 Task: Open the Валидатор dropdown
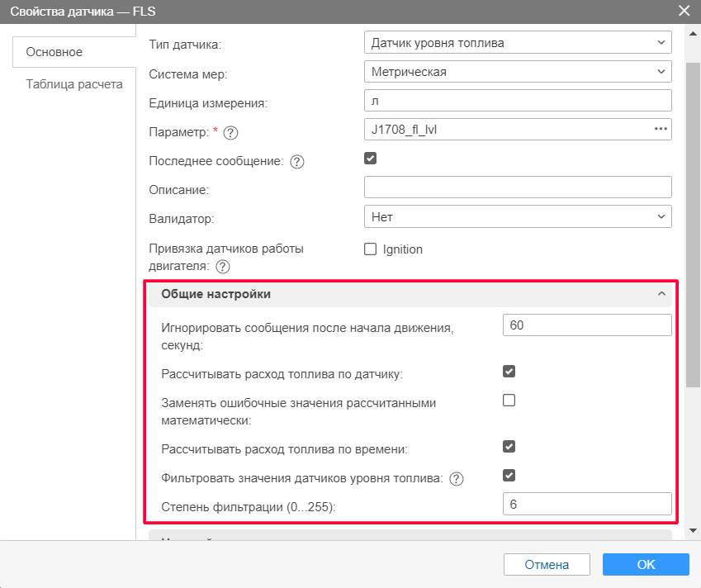(x=661, y=216)
